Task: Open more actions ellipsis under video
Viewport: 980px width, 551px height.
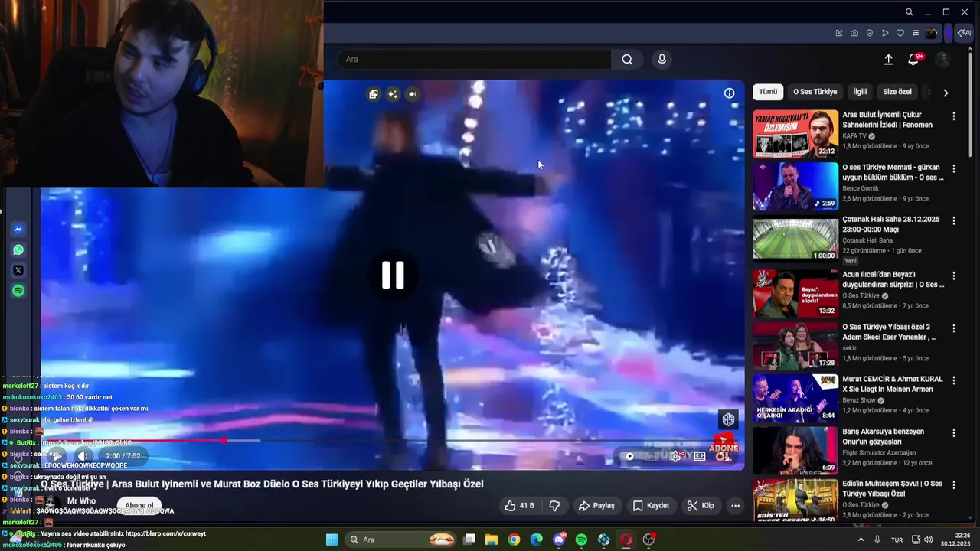Action: click(735, 506)
